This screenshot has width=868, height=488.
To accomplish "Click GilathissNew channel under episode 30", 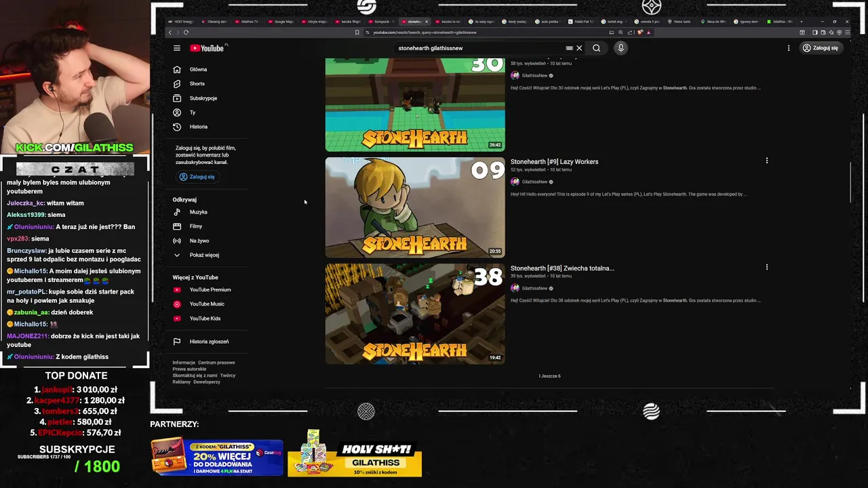I will [534, 75].
